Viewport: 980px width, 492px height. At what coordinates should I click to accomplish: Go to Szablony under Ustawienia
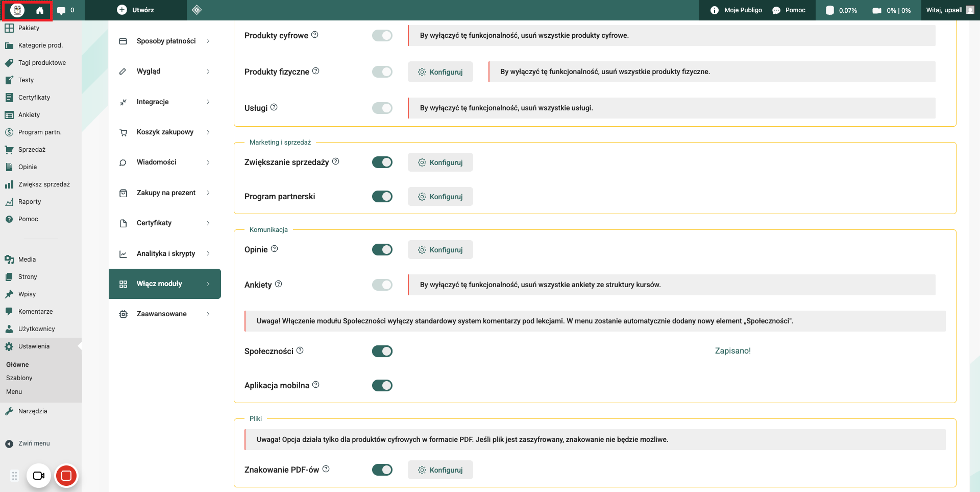pos(19,378)
